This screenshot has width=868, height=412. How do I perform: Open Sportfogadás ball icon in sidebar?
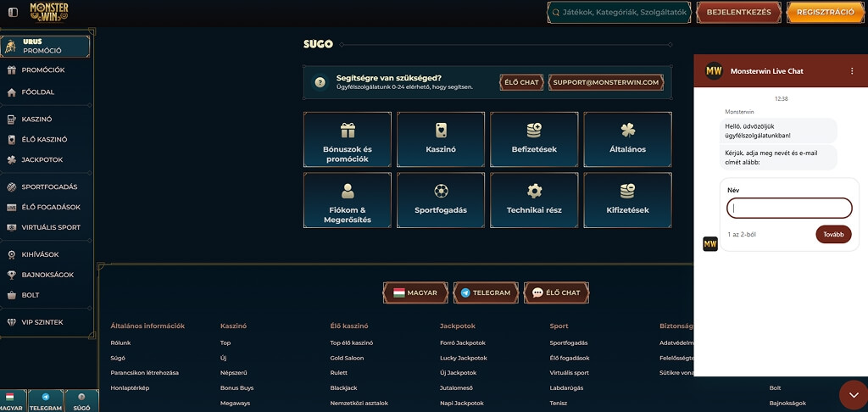[11, 187]
